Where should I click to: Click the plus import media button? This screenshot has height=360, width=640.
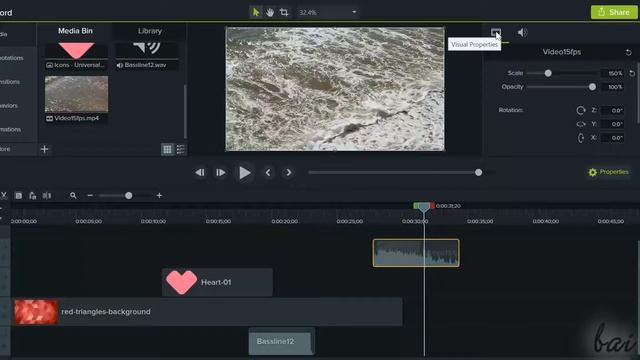(44, 149)
